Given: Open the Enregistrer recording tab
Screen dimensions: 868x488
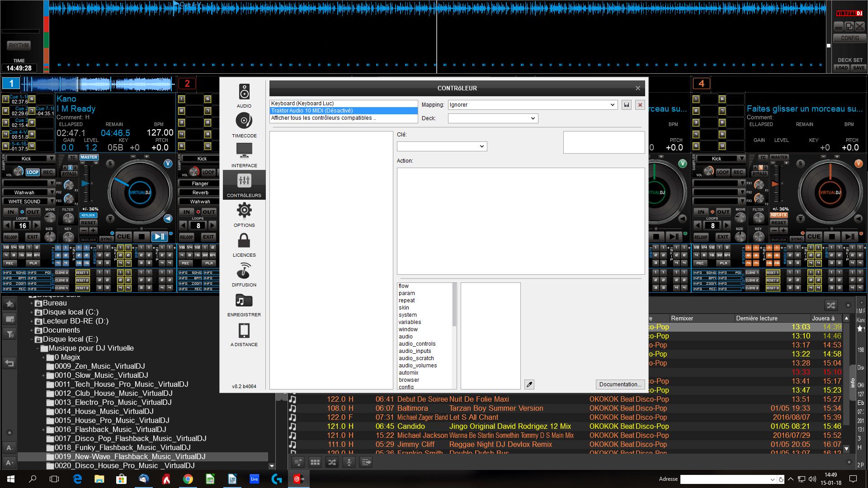Looking at the screenshot, I should pos(244,304).
